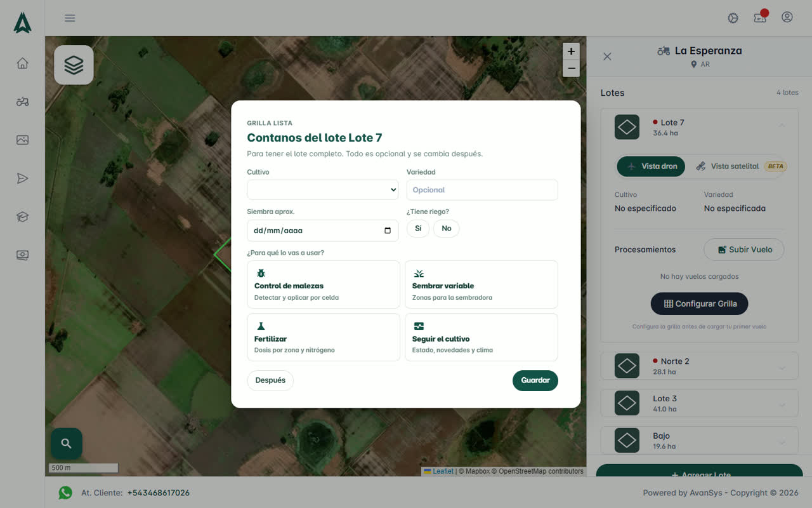The image size is (812, 508).
Task: Collapse the Lote 7 card
Action: pos(782,126)
